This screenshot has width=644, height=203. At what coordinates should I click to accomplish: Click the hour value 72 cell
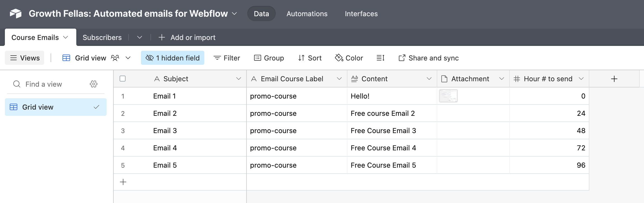tap(549, 148)
